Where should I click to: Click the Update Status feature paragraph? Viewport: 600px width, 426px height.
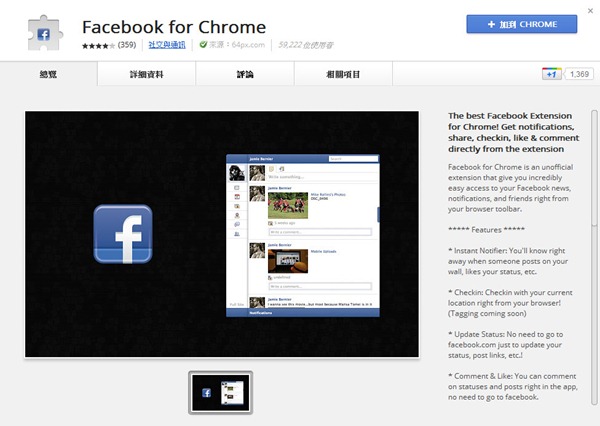[505, 344]
